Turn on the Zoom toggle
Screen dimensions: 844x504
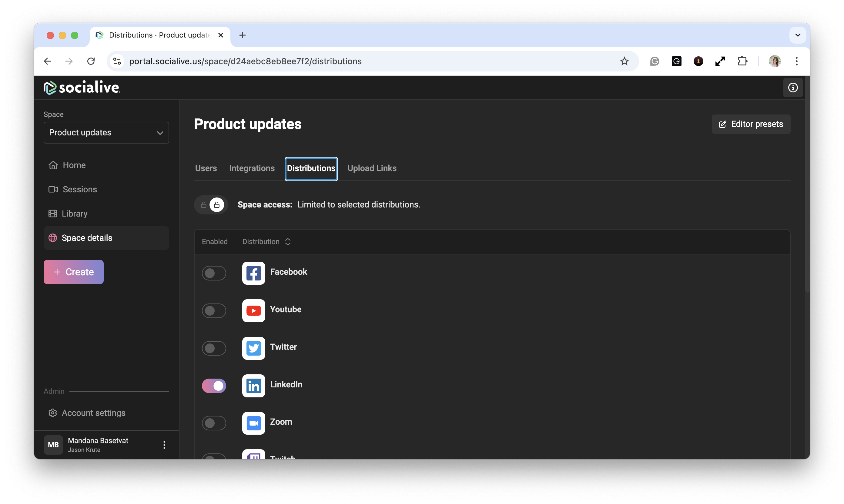214,423
